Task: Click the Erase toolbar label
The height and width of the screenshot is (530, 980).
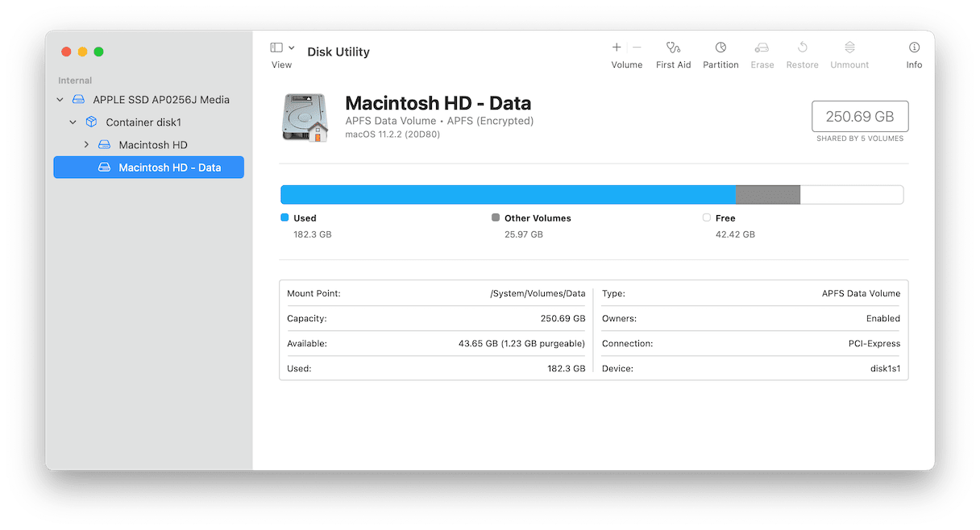Action: (x=762, y=65)
